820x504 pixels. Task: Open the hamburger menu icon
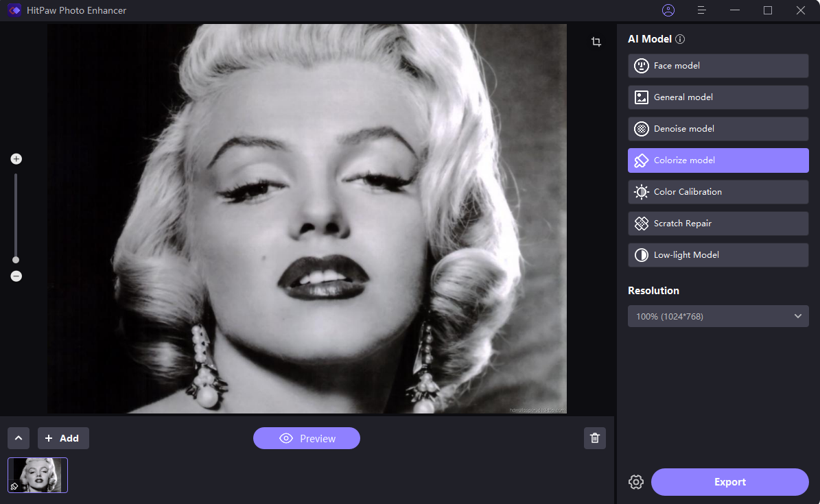pyautogui.click(x=701, y=10)
